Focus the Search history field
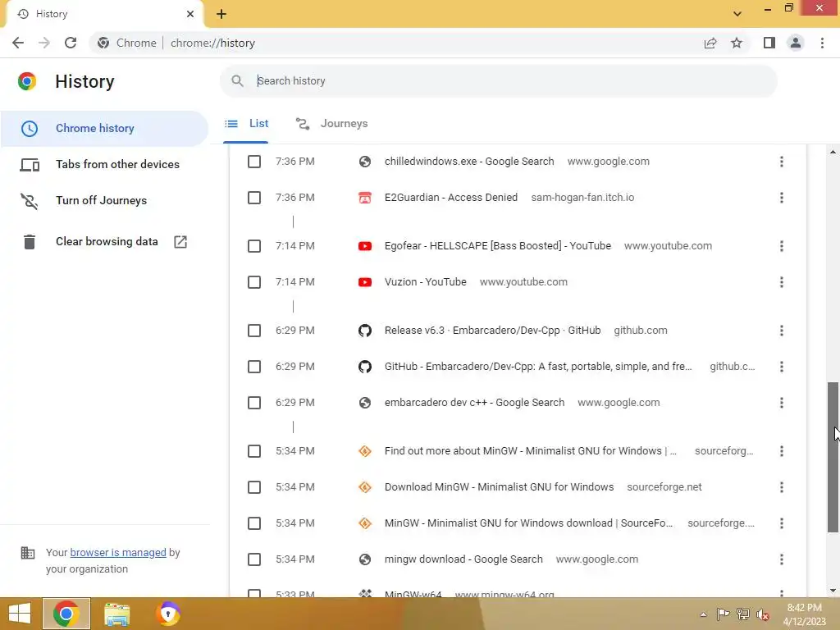The width and height of the screenshot is (840, 630). pos(498,81)
